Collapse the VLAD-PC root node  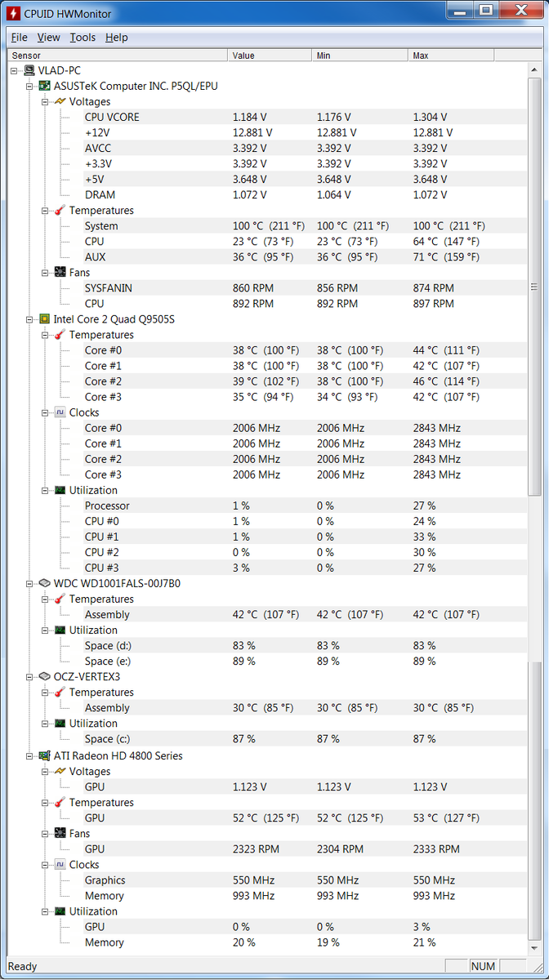click(15, 71)
